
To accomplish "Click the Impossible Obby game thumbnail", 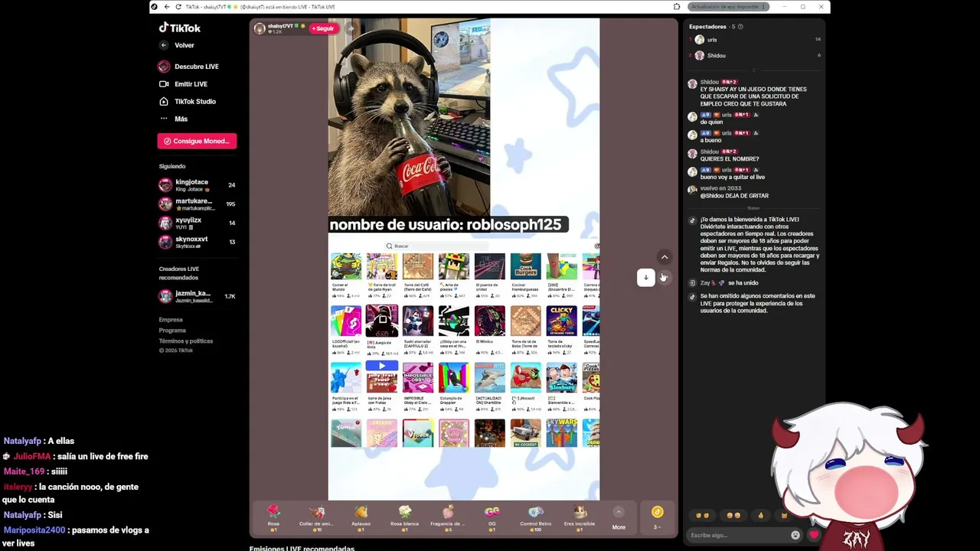I will click(418, 377).
